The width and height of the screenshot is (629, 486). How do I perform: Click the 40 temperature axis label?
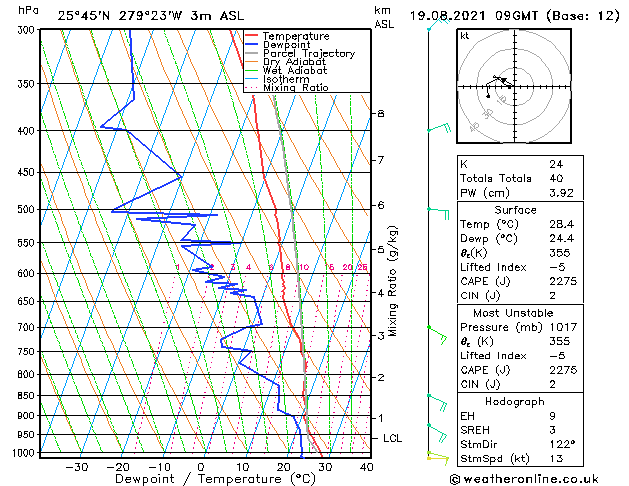click(367, 467)
